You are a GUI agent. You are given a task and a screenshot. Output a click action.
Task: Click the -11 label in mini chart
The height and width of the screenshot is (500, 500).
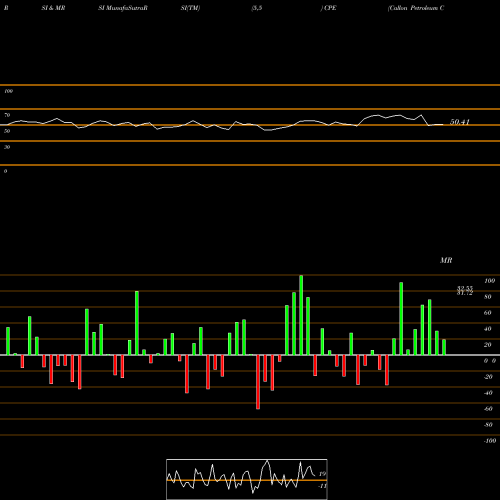pos(322,486)
